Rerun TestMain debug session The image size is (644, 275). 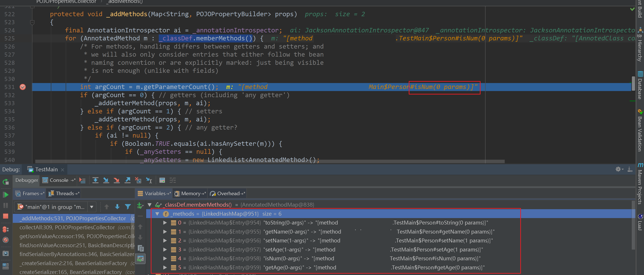coord(5,182)
